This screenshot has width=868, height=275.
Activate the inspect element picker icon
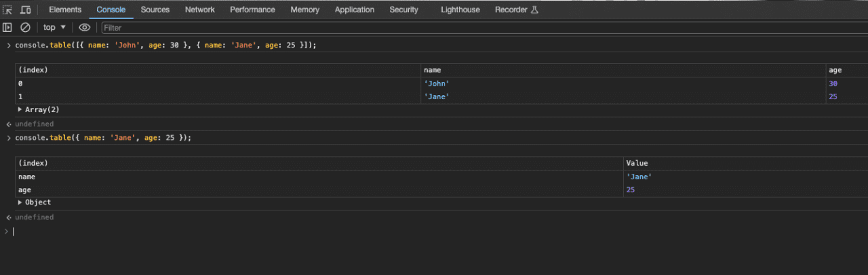click(7, 10)
